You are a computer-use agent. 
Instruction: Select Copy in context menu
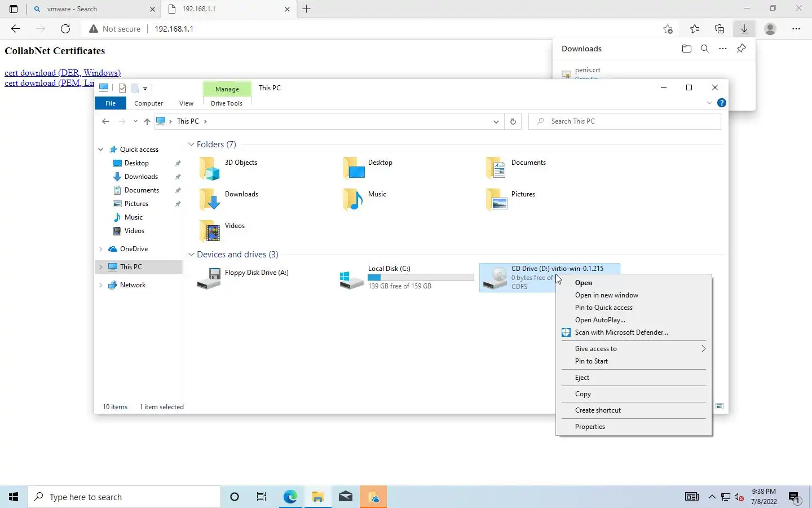pyautogui.click(x=634, y=394)
